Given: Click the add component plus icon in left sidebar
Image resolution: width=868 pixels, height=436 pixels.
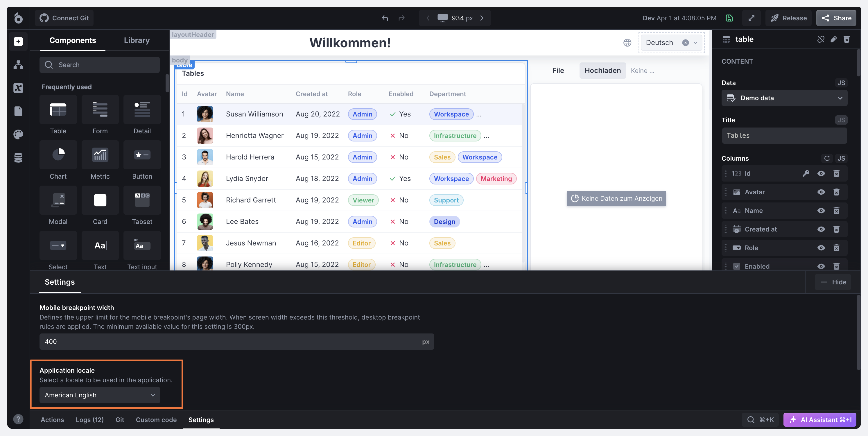Looking at the screenshot, I should (x=18, y=42).
